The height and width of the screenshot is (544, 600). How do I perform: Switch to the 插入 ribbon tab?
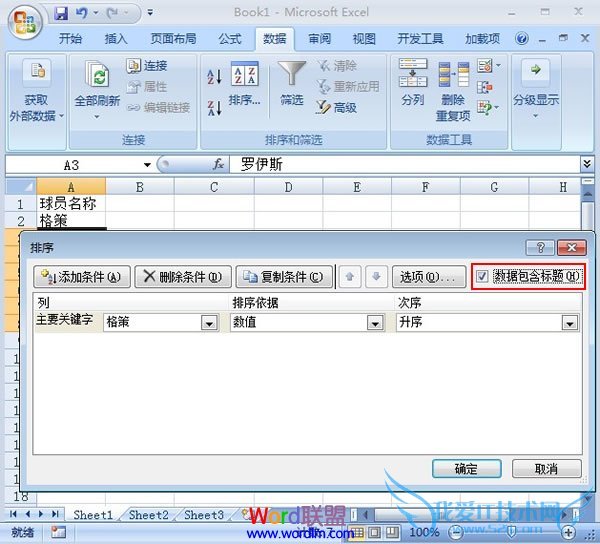(116, 39)
